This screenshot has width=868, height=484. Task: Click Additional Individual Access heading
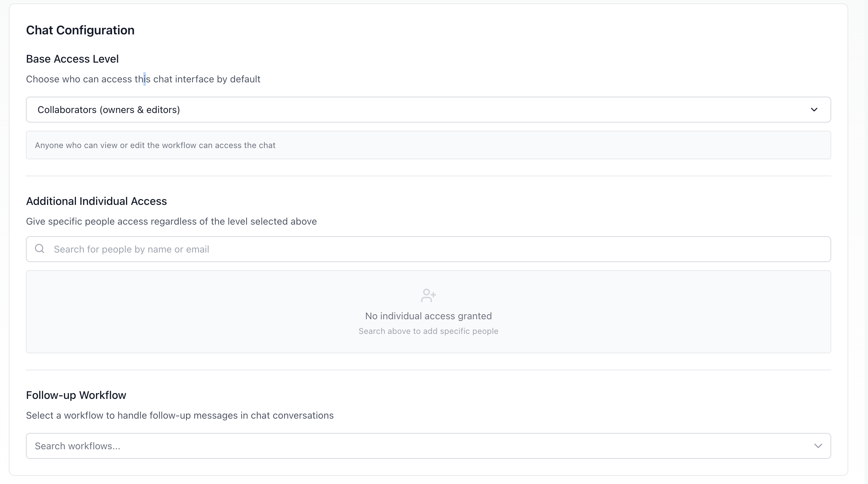96,201
